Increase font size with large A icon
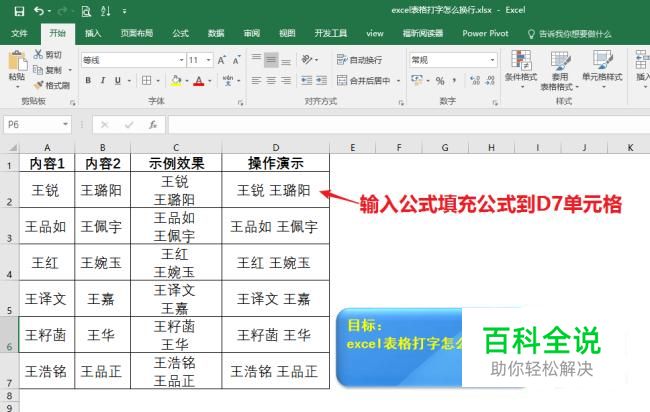The width and height of the screenshot is (650, 412). pyautogui.click(x=222, y=60)
